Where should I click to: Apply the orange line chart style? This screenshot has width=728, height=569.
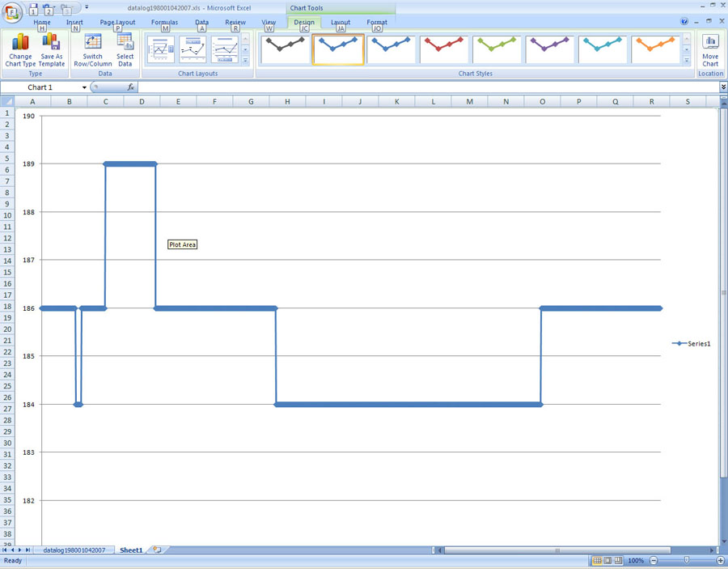coord(655,49)
